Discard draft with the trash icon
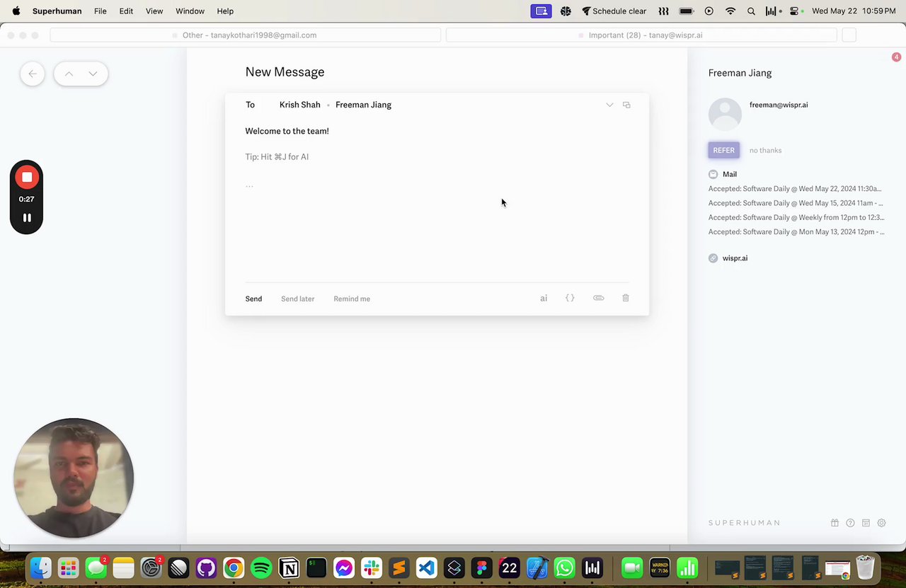The image size is (906, 588). coord(626,298)
